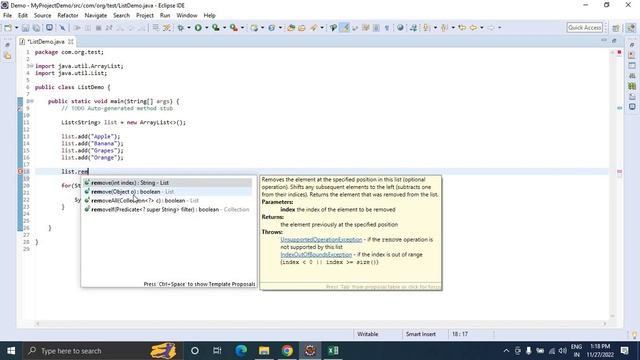Open the Window menu
The width and height of the screenshot is (640, 360).
coord(187,16)
